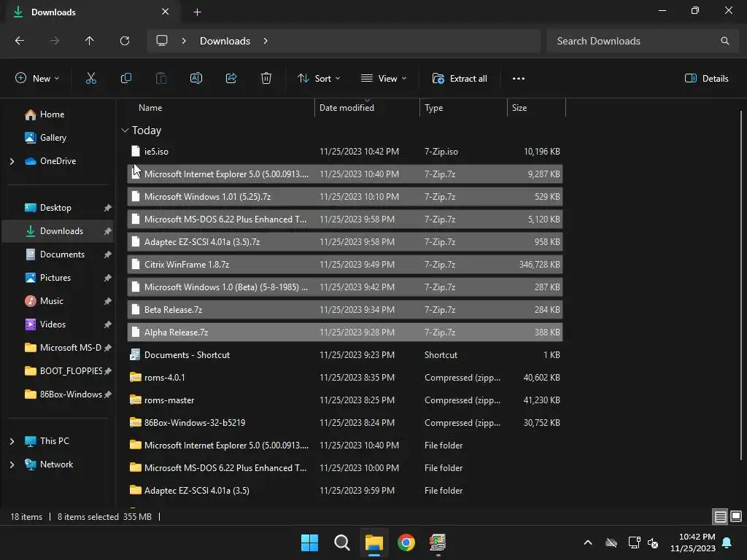Screen dimensions: 747x560
Task: Open the notification bell icon
Action: [x=727, y=542]
